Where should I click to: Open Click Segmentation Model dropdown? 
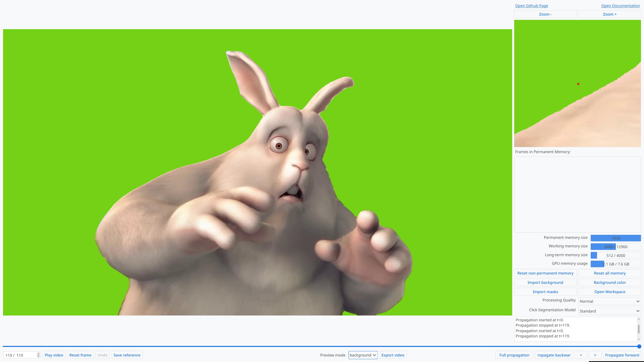(x=610, y=311)
